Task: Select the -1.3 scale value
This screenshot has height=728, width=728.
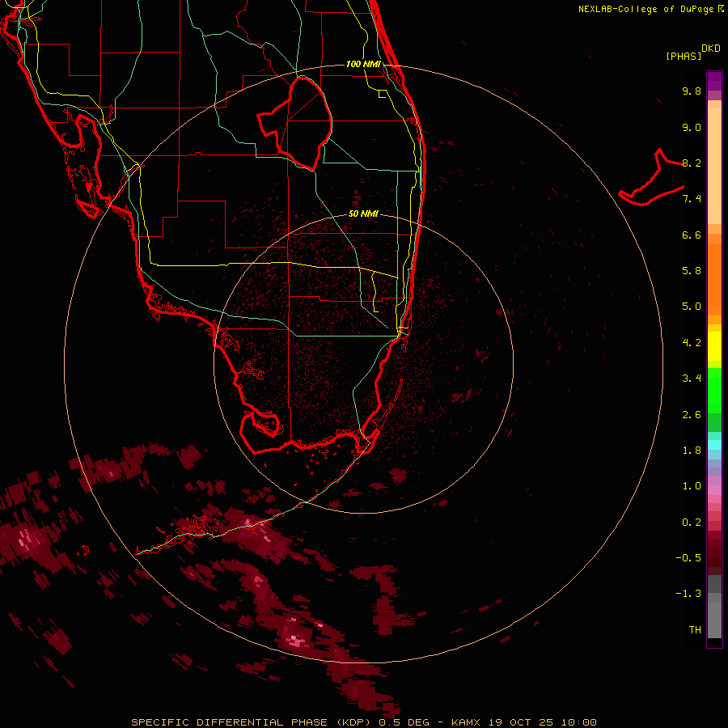Action: (x=688, y=594)
